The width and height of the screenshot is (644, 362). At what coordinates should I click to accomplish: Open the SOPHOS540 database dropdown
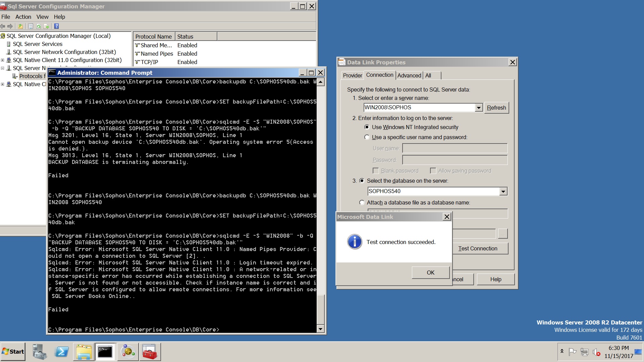(503, 191)
